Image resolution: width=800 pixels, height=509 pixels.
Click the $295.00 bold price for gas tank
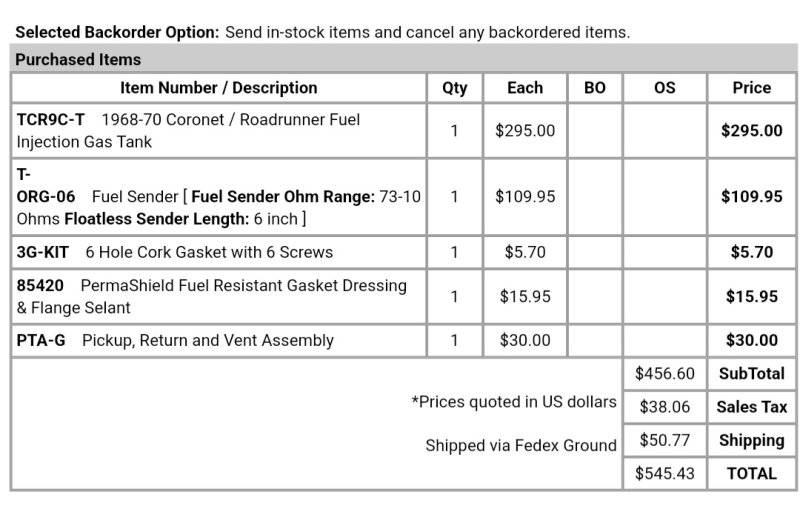pos(751,131)
